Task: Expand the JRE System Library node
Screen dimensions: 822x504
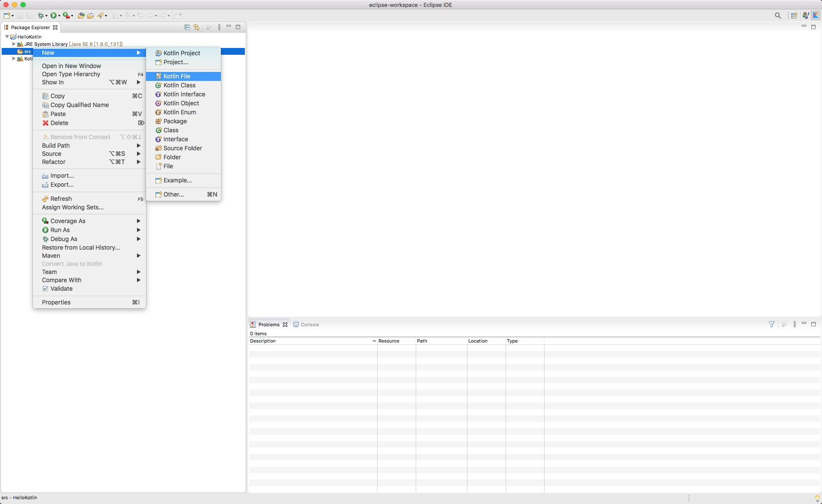Action: point(14,44)
